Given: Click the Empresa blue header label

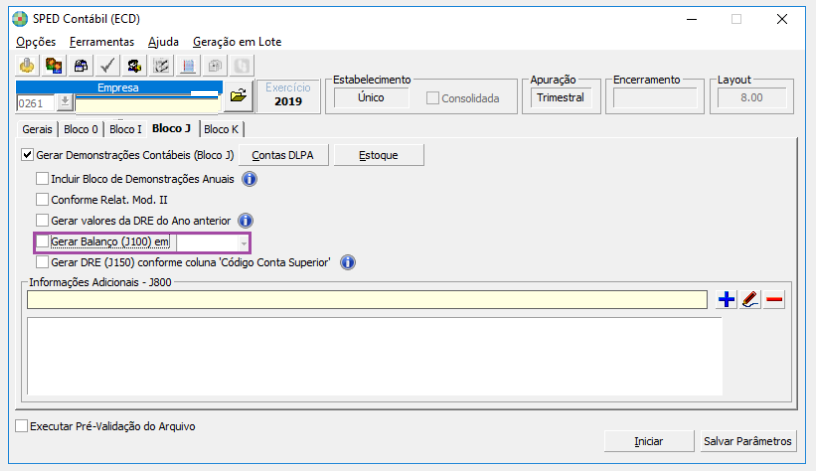Looking at the screenshot, I should coord(118,87).
